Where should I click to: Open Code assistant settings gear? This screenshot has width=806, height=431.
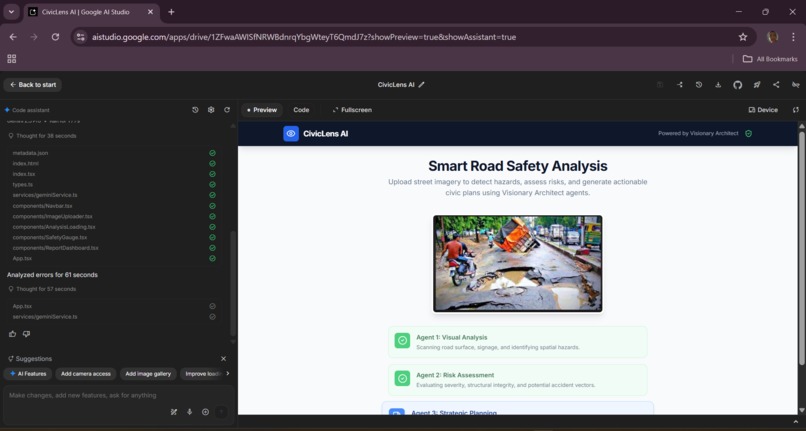[x=211, y=110]
